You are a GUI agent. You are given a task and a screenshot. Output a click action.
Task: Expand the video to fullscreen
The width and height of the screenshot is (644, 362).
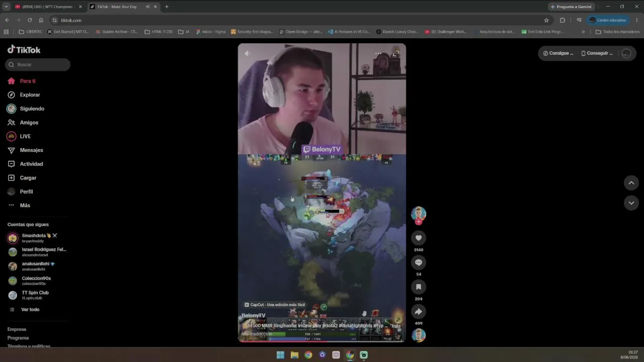click(396, 53)
